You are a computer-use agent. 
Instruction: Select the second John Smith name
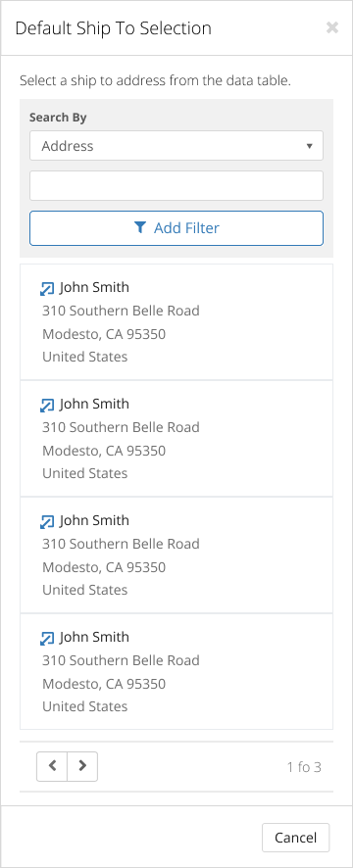pyautogui.click(x=94, y=404)
